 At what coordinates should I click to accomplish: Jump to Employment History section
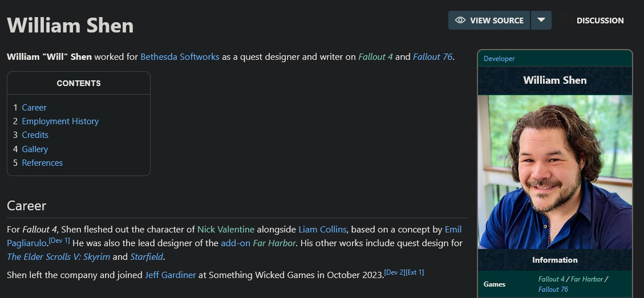[60, 121]
